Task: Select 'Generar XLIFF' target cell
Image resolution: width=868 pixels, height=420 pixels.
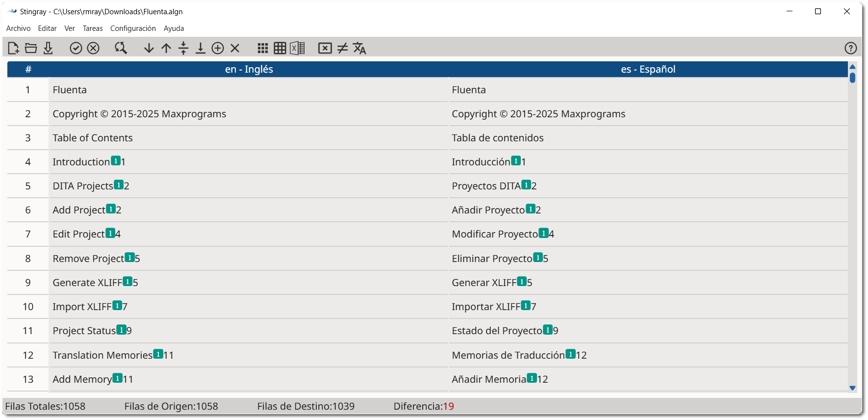Action: tap(648, 283)
